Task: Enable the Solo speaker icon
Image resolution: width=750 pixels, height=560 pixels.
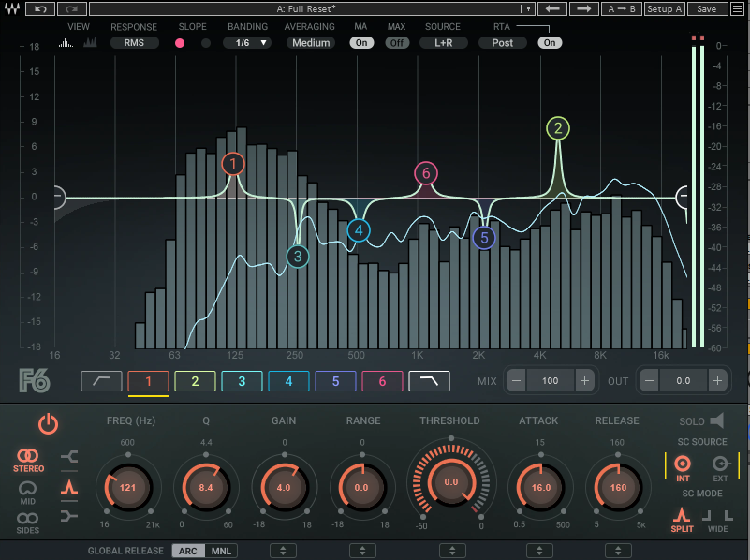Action: click(717, 421)
